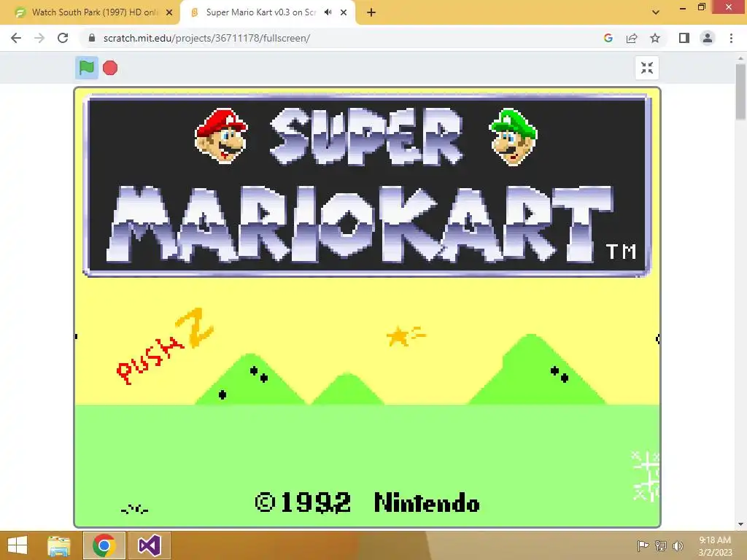Click the MARIOKART logo text
Viewport: 747px width, 560px height.
click(x=360, y=224)
